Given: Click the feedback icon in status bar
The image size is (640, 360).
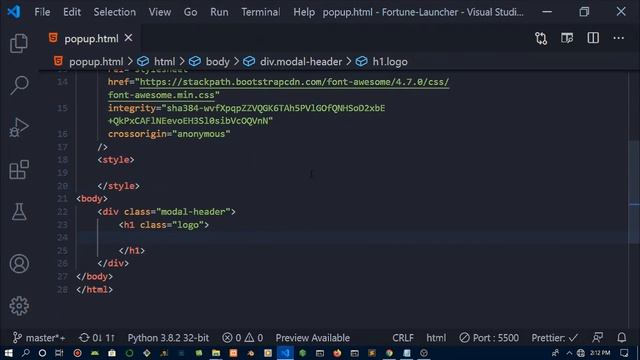Looking at the screenshot, I should pos(598,338).
